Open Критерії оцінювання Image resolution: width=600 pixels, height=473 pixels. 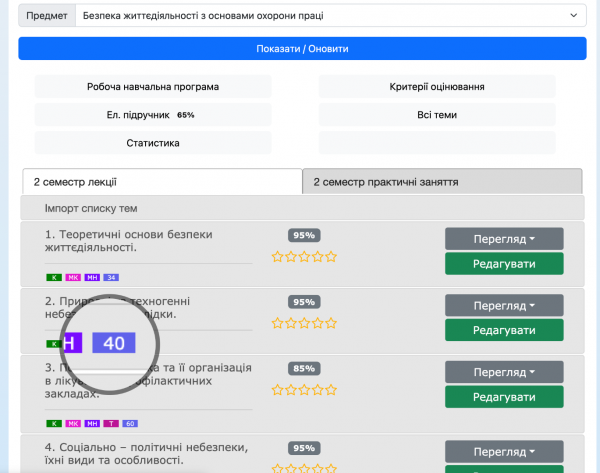coord(437,87)
